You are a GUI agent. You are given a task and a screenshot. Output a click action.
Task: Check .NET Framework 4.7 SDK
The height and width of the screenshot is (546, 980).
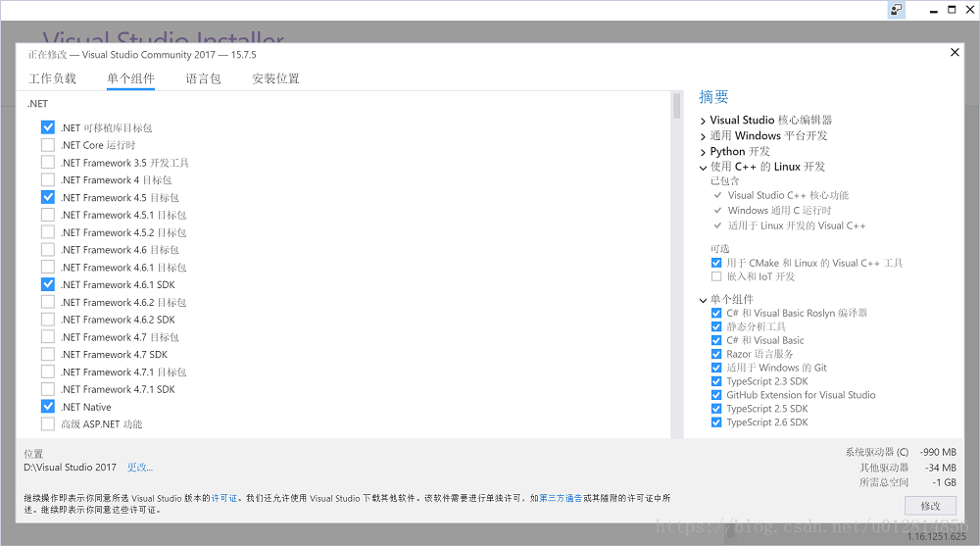47,355
